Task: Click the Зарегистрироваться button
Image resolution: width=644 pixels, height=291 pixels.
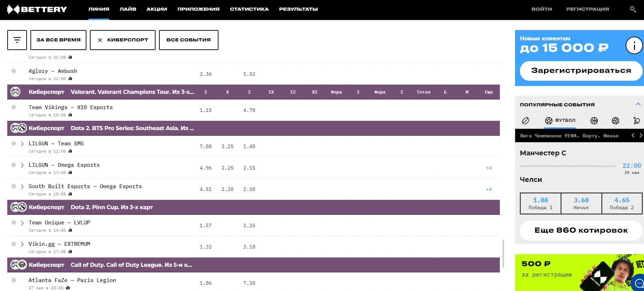Action: point(581,71)
